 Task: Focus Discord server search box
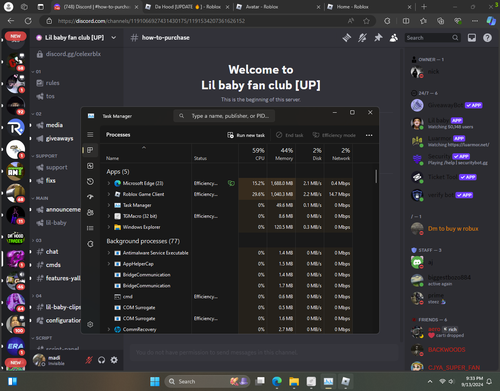tap(433, 38)
